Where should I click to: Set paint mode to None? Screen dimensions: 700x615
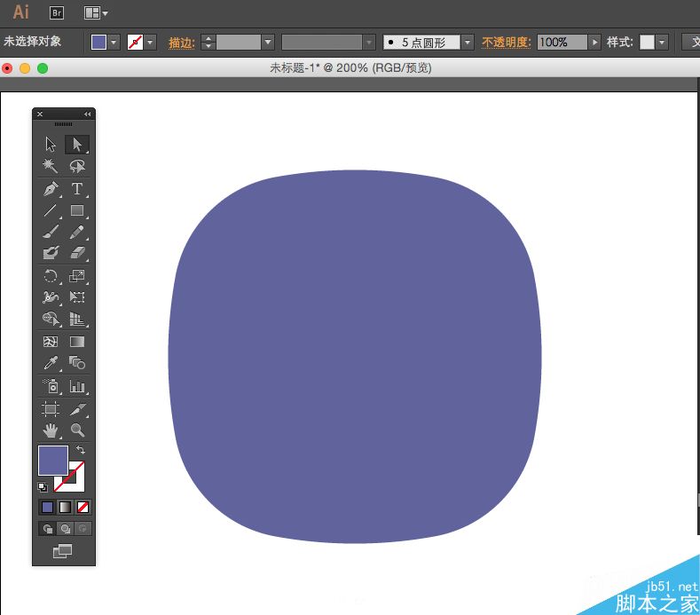(83, 507)
